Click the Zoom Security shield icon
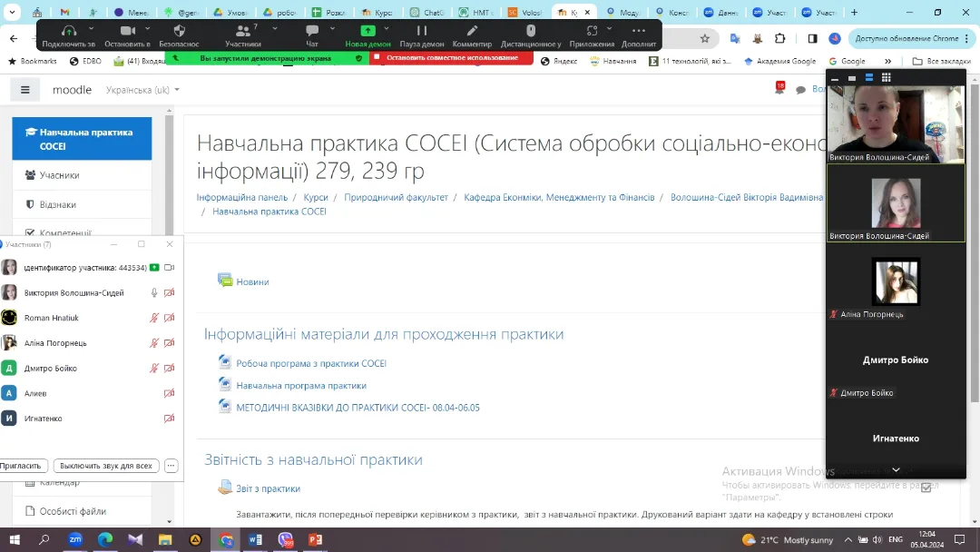The height and width of the screenshot is (552, 980). [x=179, y=34]
